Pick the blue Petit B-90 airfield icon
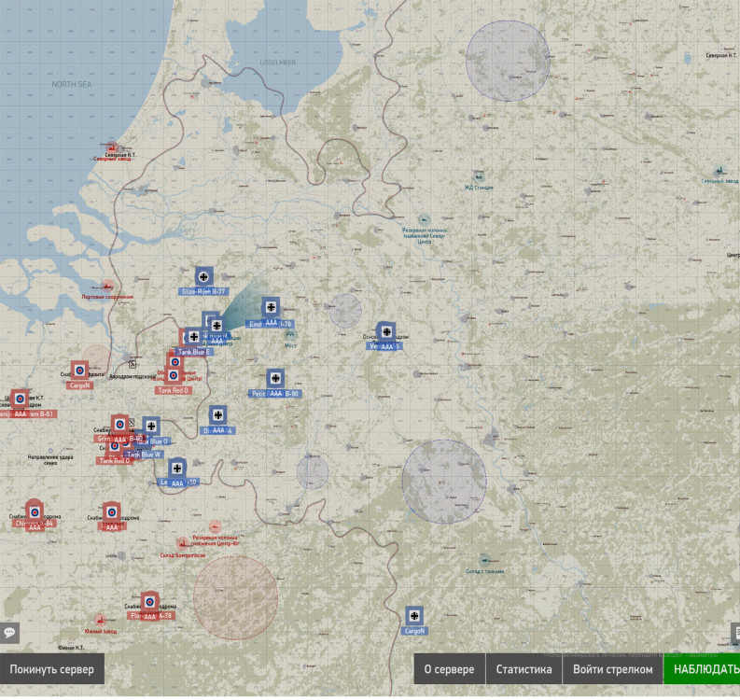 275,379
